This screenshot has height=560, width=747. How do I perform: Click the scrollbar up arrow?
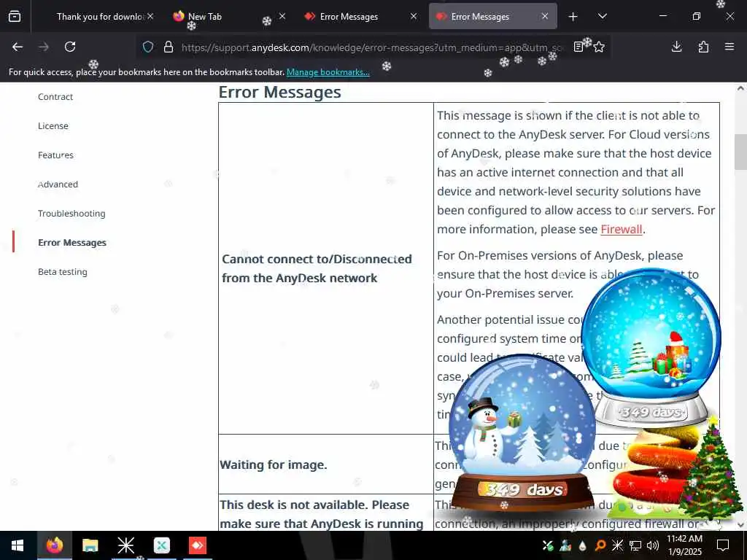[x=740, y=88]
